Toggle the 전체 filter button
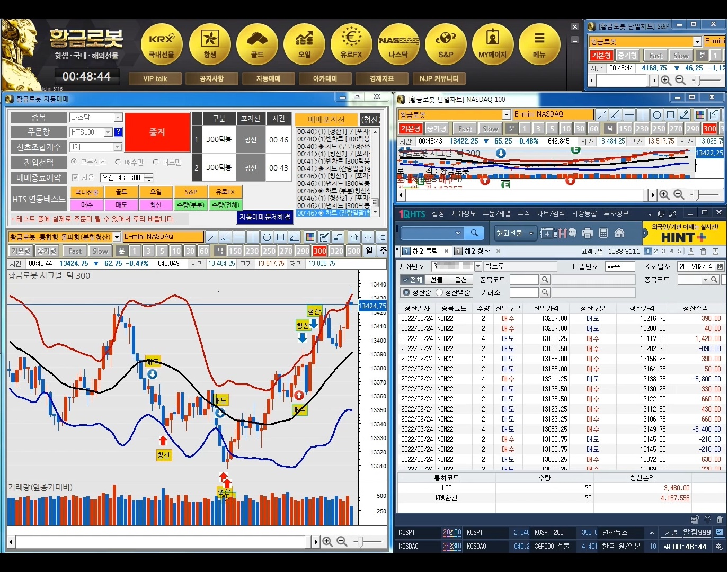The image size is (728, 572). coord(412,280)
